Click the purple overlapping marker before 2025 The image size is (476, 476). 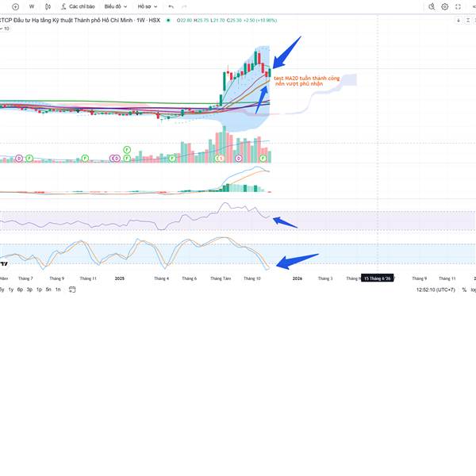[x=115, y=158]
